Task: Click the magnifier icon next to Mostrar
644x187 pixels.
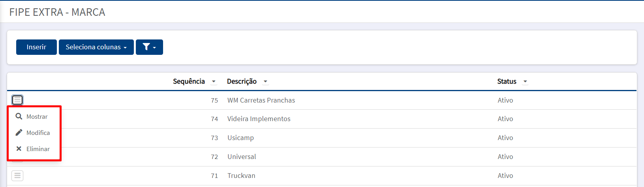Action: [19, 116]
